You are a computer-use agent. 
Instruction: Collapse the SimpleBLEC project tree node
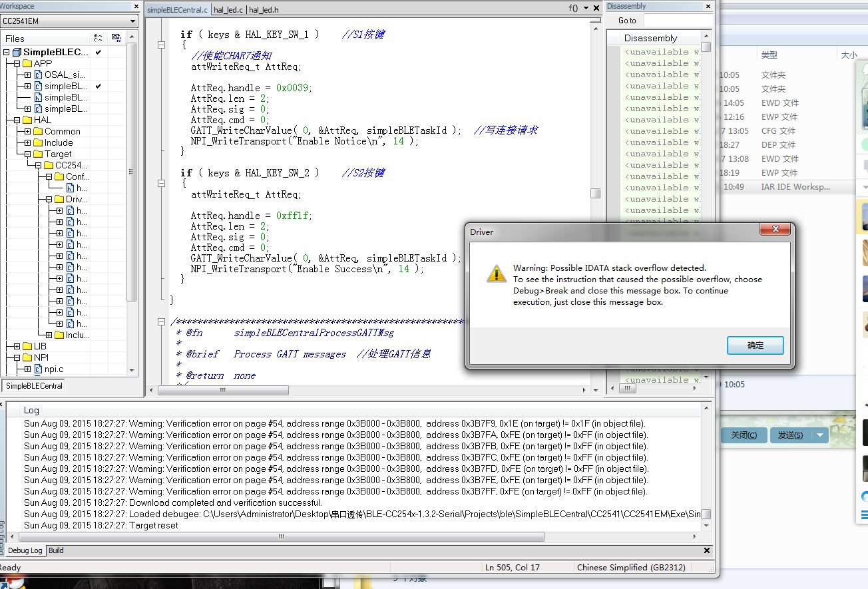tap(7, 52)
